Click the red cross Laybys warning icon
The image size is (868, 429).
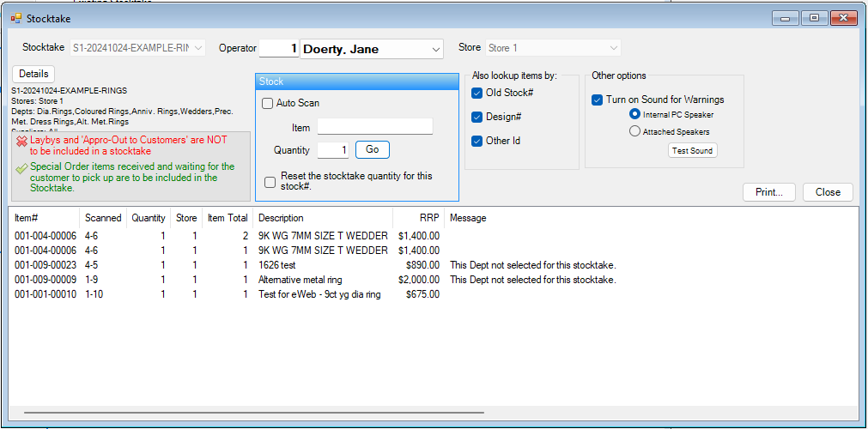click(22, 142)
